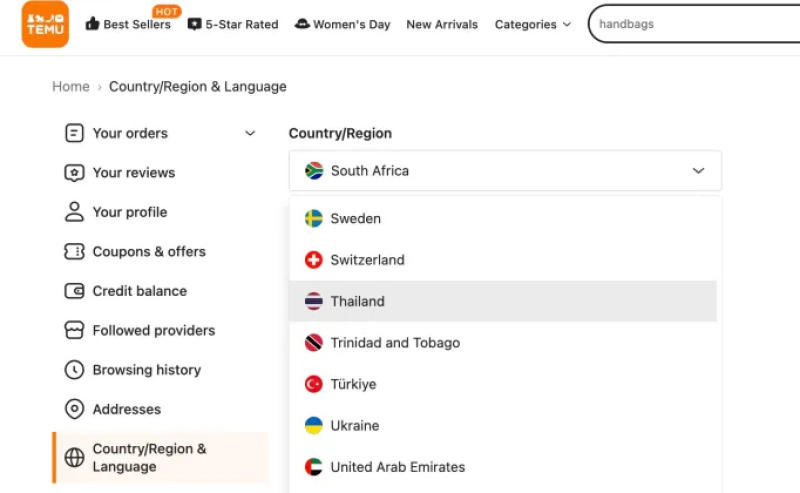Open the New Arrivals link

click(442, 24)
